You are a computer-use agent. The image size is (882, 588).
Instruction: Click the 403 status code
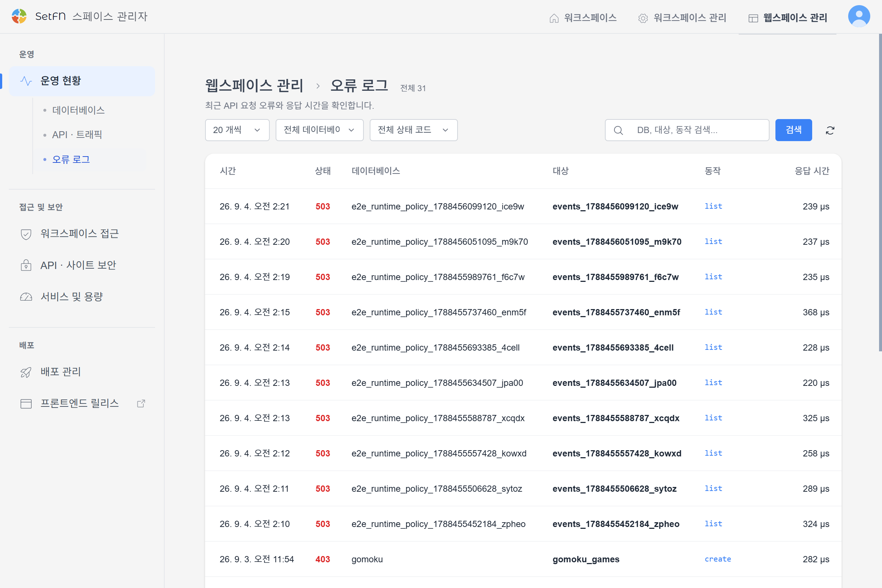pyautogui.click(x=323, y=559)
